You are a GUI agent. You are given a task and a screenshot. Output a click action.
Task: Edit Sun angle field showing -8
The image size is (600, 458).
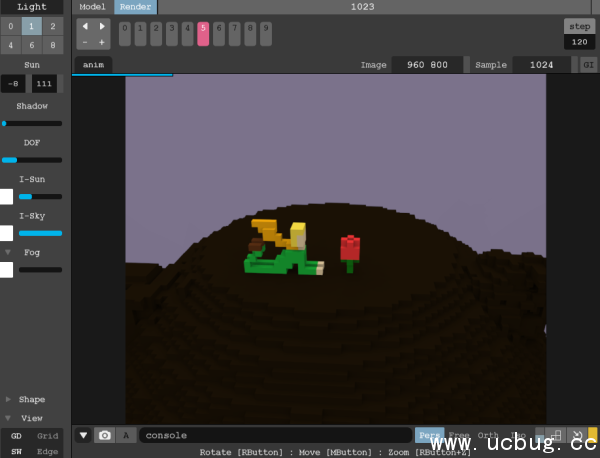coord(13,83)
